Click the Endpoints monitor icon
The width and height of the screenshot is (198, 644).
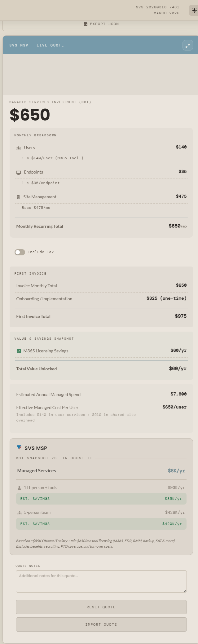click(x=19, y=172)
